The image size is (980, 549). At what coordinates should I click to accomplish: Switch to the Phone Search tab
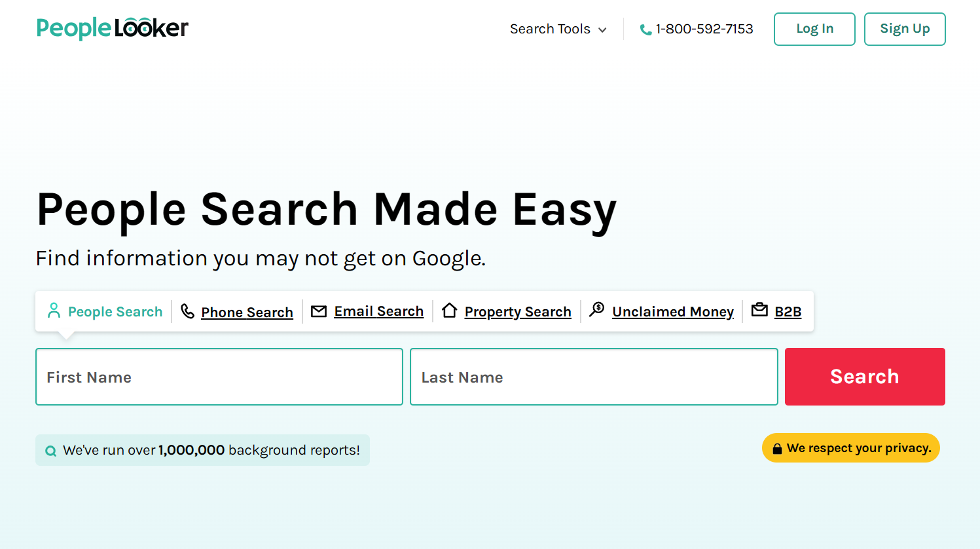click(247, 312)
